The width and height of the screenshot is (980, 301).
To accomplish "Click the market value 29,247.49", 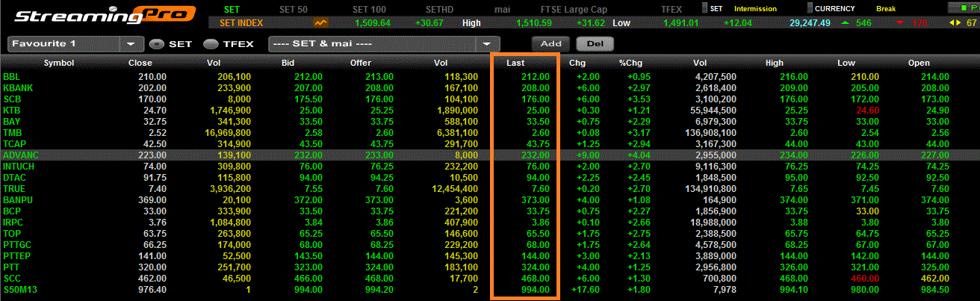I will point(810,23).
